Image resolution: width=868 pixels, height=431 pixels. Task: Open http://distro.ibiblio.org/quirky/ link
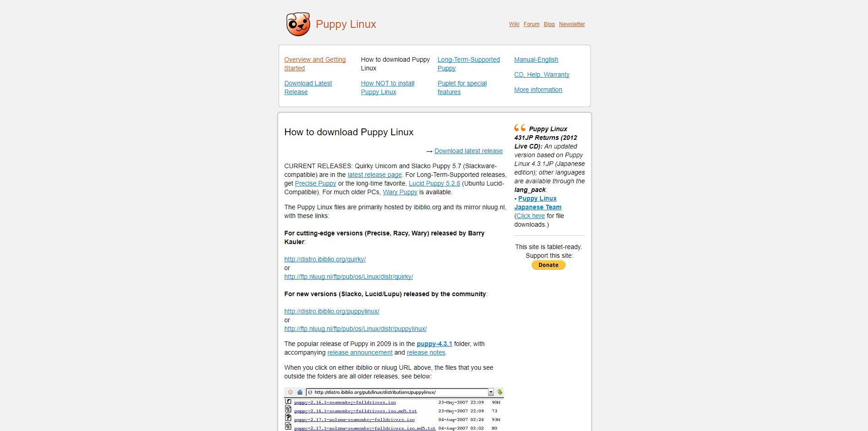[x=325, y=259]
